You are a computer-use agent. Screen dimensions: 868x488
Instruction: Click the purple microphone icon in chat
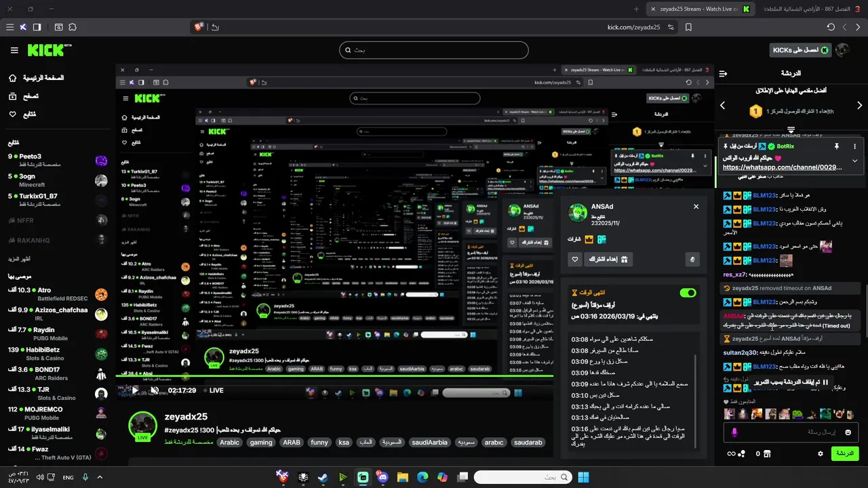[734, 432]
